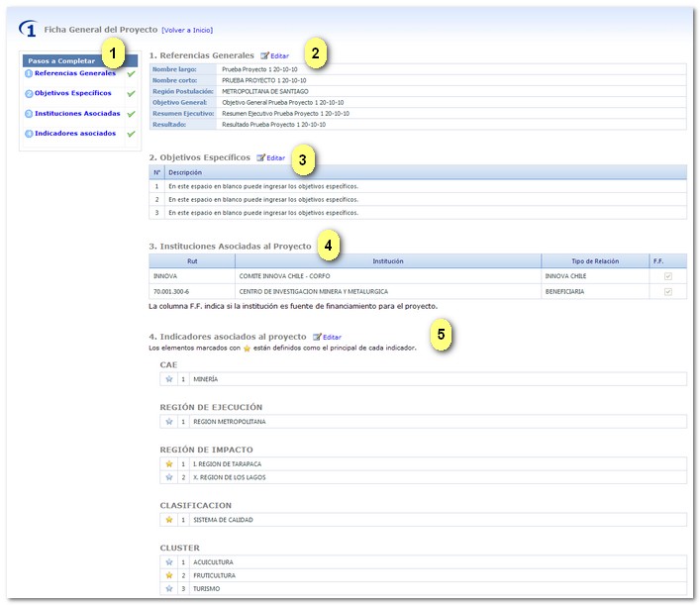Click step 1 circle icon by Referencias Generales

click(x=29, y=73)
